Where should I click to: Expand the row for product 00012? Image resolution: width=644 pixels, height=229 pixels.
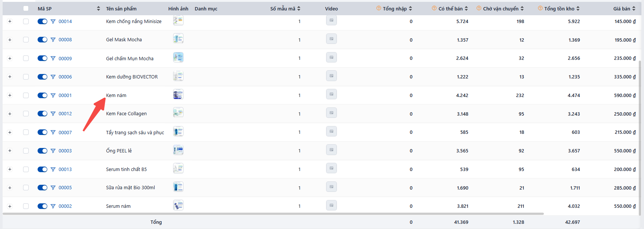tap(10, 114)
